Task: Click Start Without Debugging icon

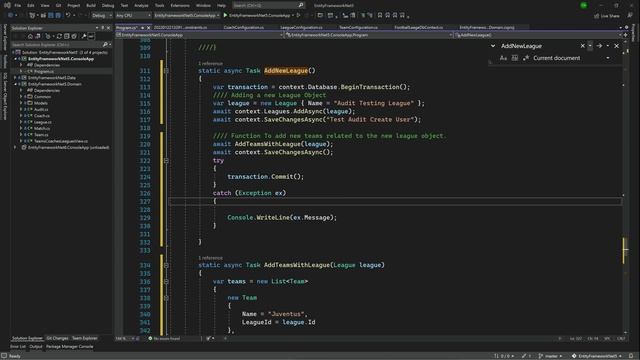Action: (298, 15)
